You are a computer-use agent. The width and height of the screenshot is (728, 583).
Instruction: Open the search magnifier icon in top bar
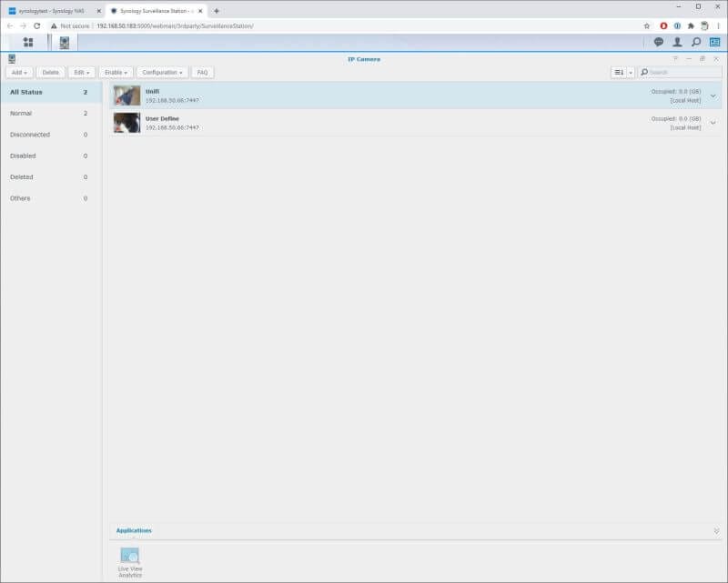pos(697,40)
